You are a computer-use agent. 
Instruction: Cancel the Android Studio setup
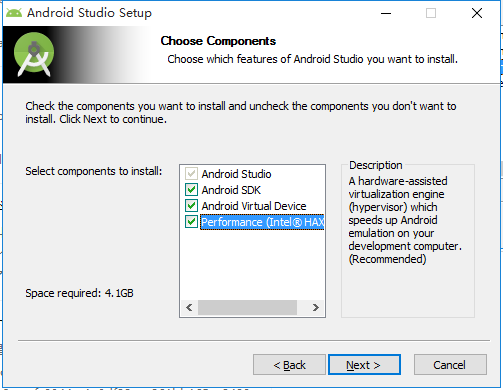(x=450, y=365)
